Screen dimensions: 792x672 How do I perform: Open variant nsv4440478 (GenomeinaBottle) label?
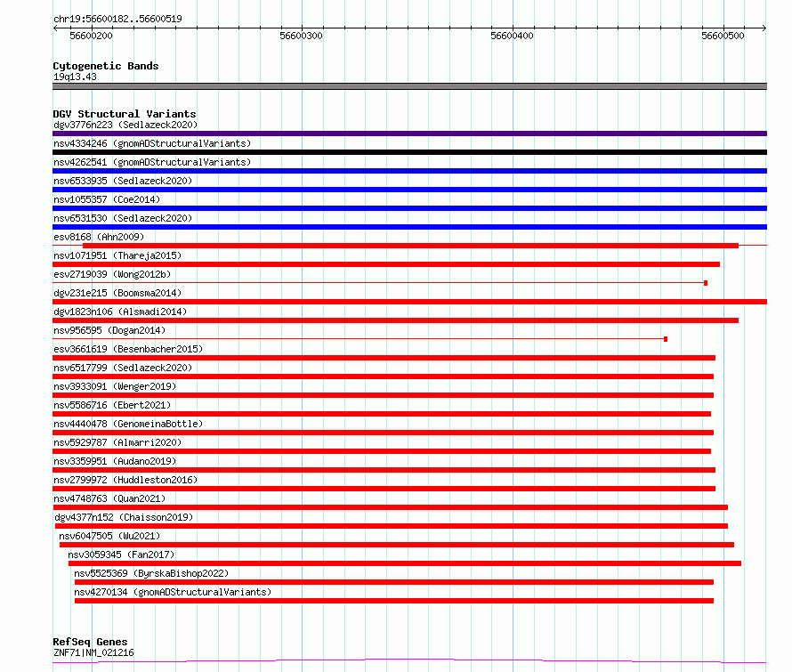pos(128,424)
